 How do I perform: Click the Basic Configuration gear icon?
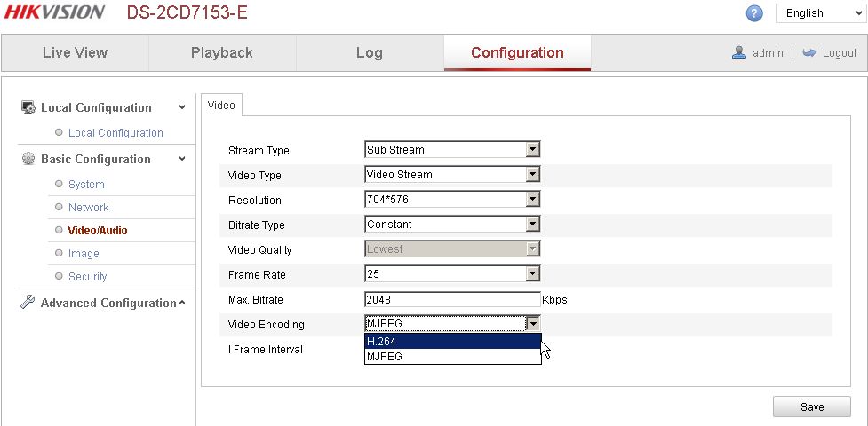(28, 159)
